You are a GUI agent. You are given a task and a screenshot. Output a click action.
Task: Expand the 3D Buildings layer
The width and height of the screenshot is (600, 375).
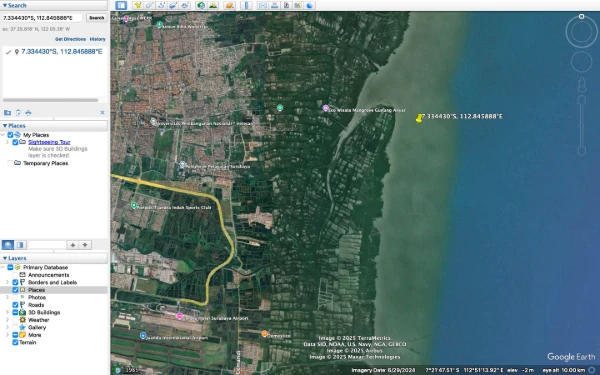point(7,312)
